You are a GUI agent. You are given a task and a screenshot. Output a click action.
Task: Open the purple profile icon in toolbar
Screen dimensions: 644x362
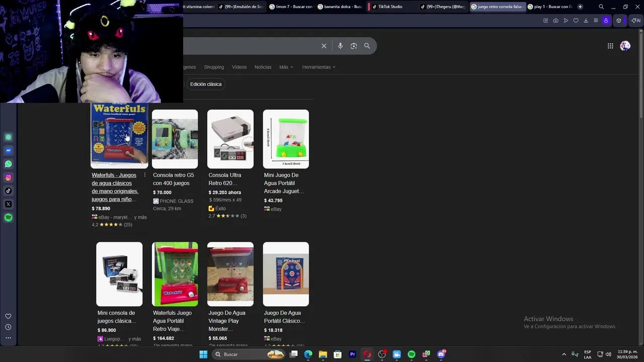606,21
